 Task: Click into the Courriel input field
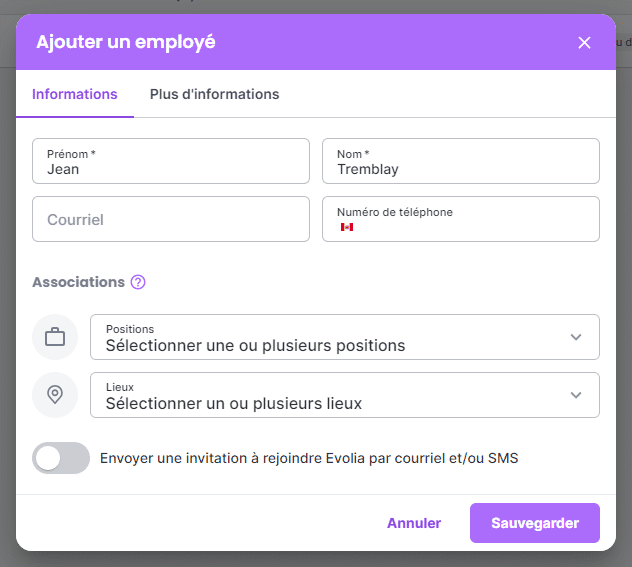coord(171,219)
